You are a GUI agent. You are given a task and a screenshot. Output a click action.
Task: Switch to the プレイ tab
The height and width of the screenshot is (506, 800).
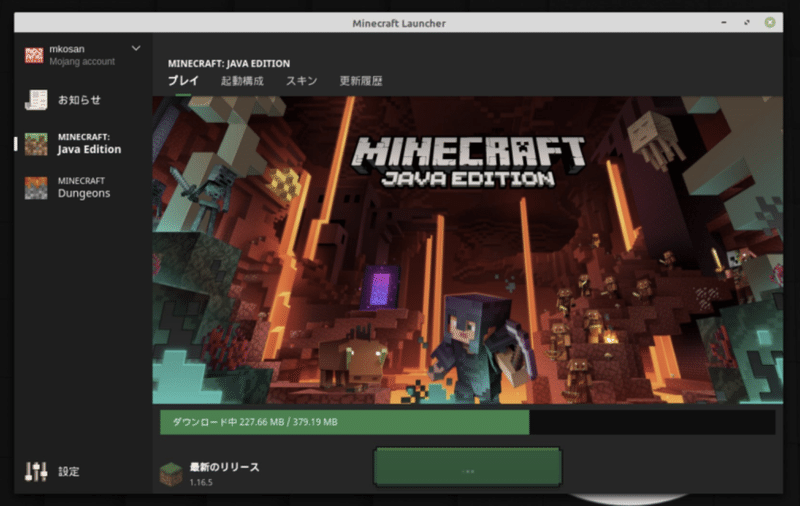(x=183, y=81)
